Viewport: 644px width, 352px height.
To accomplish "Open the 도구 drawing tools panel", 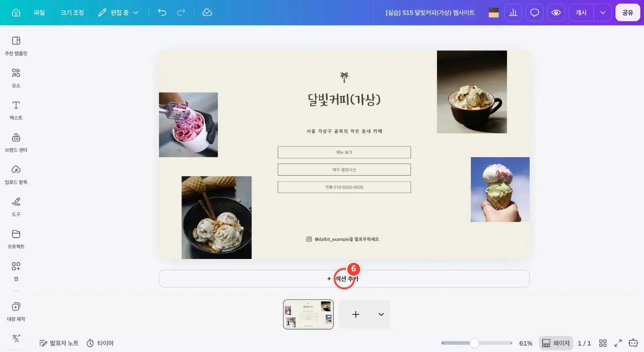I will [x=16, y=207].
